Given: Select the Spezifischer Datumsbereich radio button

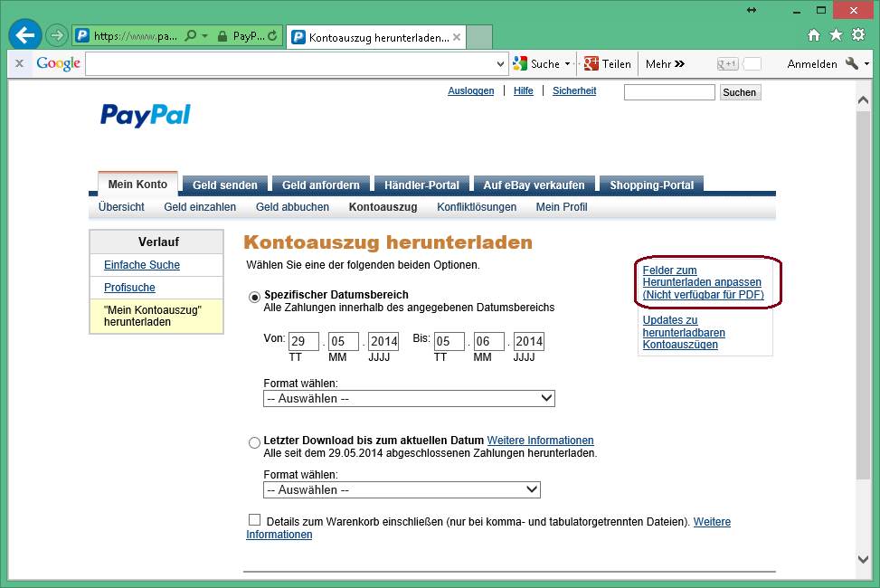Looking at the screenshot, I should coord(254,296).
